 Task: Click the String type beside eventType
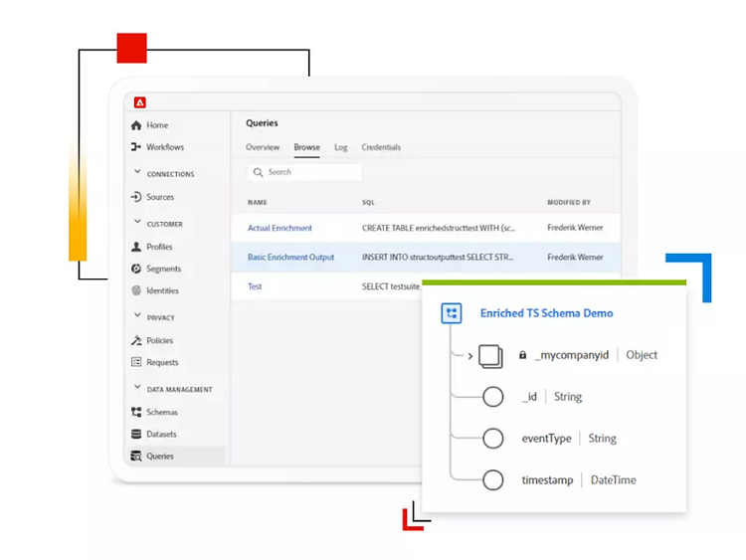(x=603, y=439)
